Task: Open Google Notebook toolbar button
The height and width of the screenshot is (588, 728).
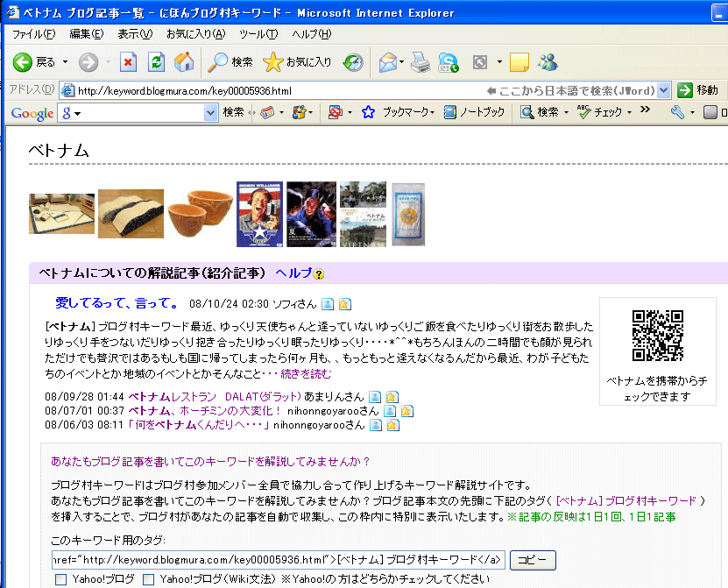Action: [474, 112]
